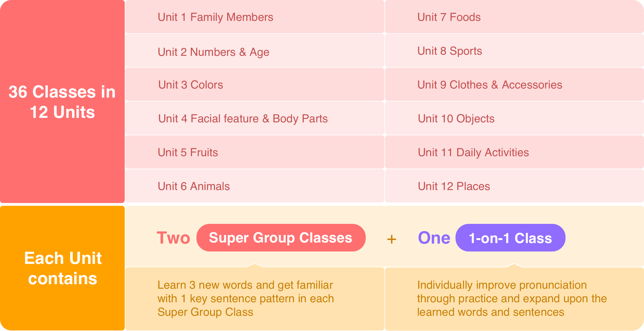Viewport: 644px width, 331px height.
Task: Select Unit 2 Numbers & Age
Action: click(x=213, y=52)
